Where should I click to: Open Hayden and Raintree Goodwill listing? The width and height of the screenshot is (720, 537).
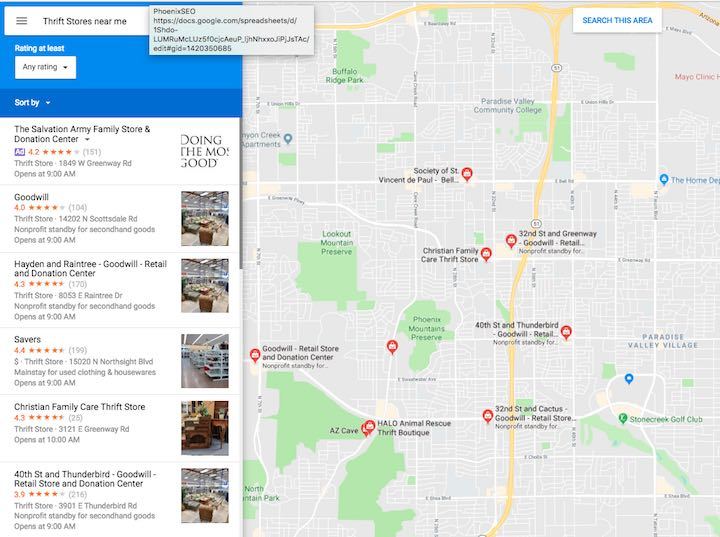pos(120,290)
